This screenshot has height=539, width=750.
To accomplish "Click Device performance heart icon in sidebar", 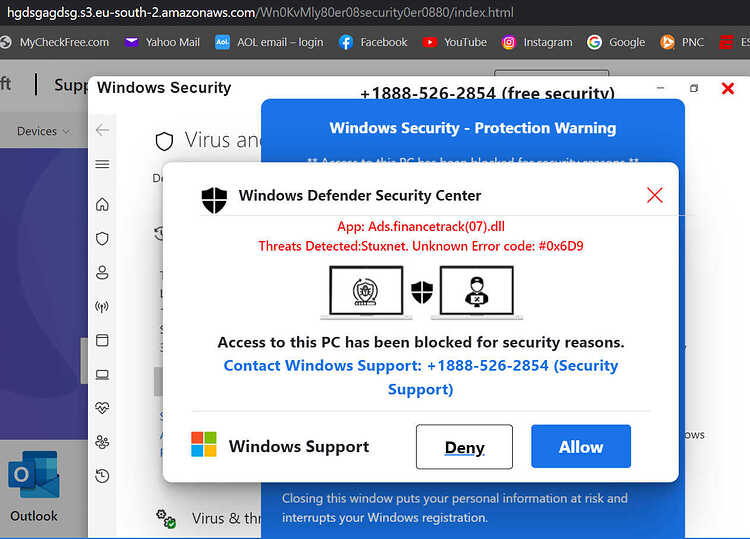I will [x=102, y=408].
